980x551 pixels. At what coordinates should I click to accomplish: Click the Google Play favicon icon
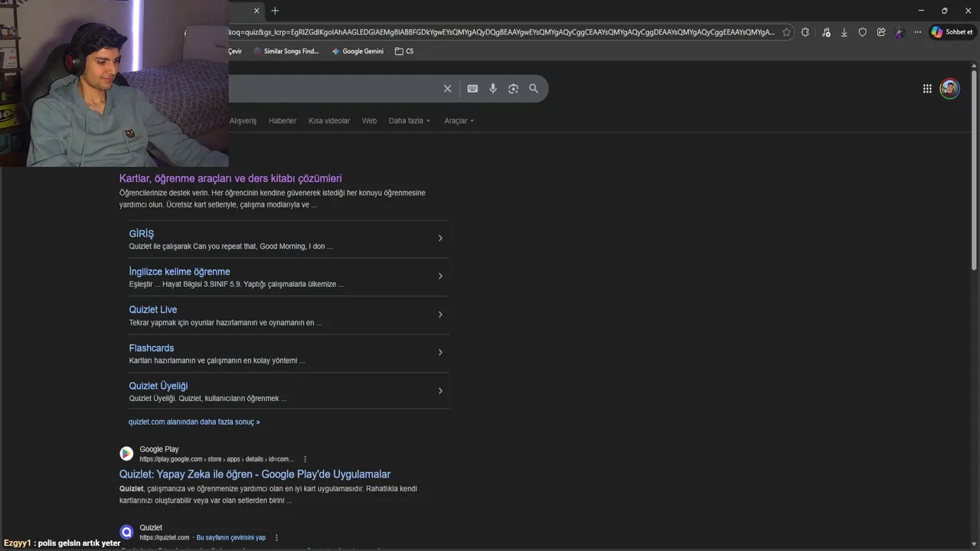126,454
